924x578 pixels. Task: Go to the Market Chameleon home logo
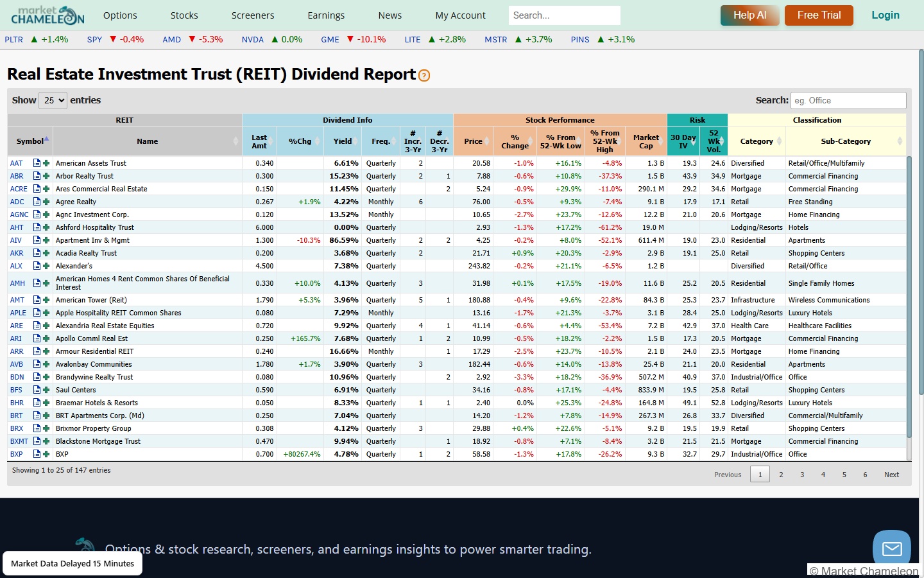[x=47, y=15]
